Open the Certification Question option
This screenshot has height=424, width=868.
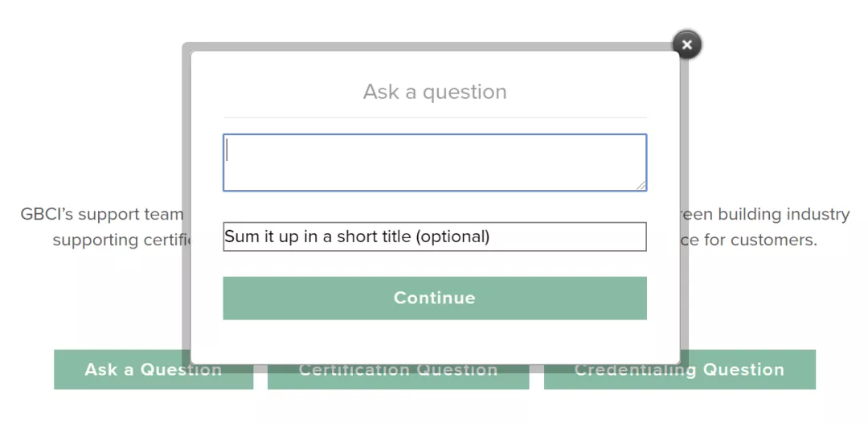(398, 378)
